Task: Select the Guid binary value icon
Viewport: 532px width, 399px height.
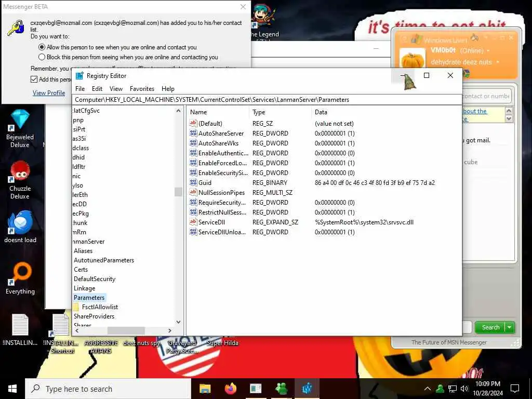Action: pyautogui.click(x=193, y=182)
